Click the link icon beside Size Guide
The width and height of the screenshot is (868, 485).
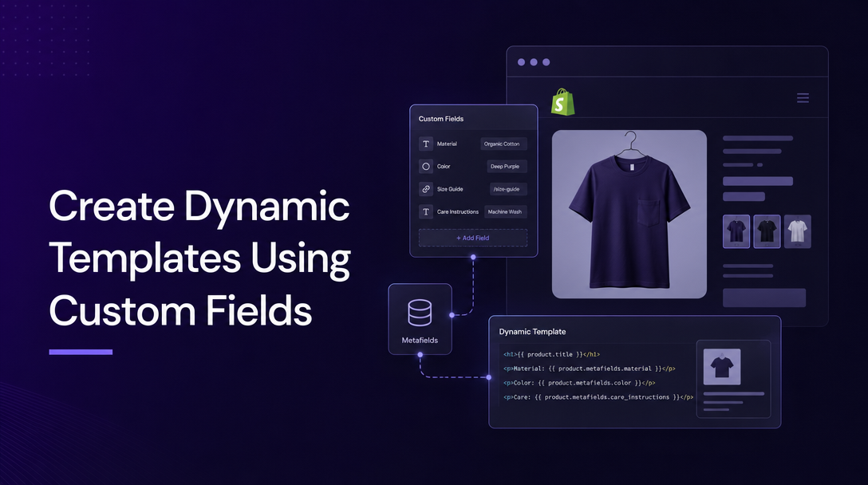(x=426, y=189)
